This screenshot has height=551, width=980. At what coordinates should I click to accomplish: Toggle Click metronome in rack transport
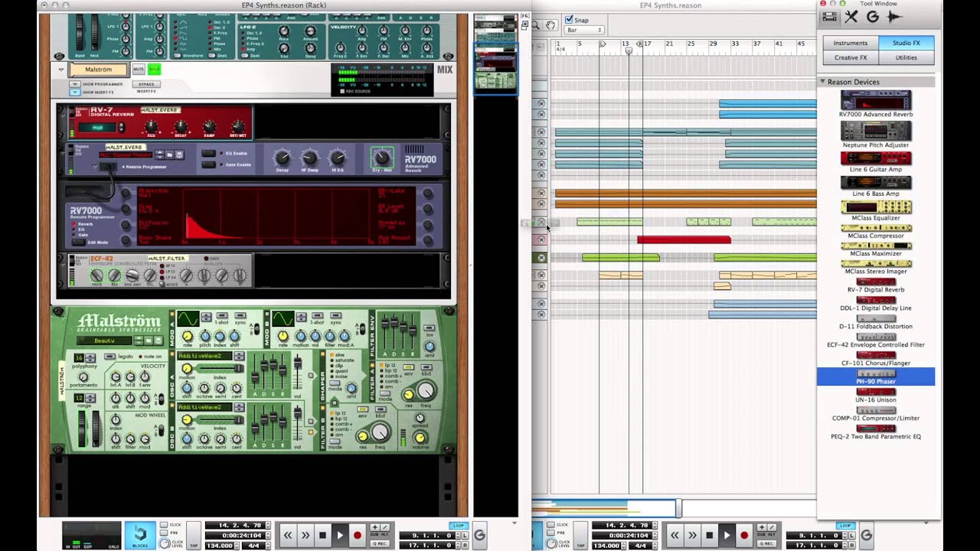point(164,525)
